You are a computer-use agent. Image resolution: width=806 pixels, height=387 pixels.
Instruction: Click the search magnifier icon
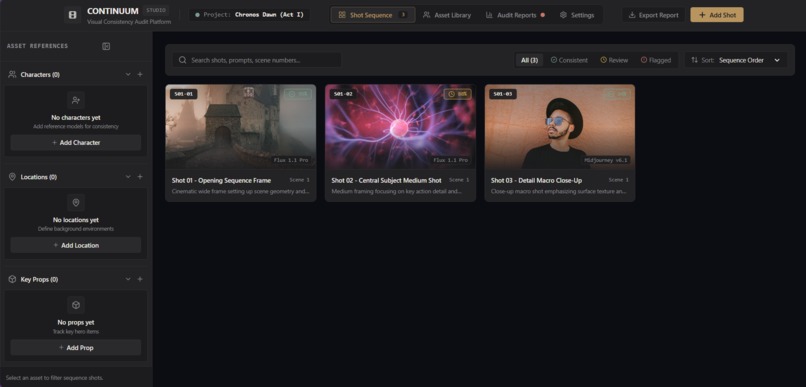[182, 60]
